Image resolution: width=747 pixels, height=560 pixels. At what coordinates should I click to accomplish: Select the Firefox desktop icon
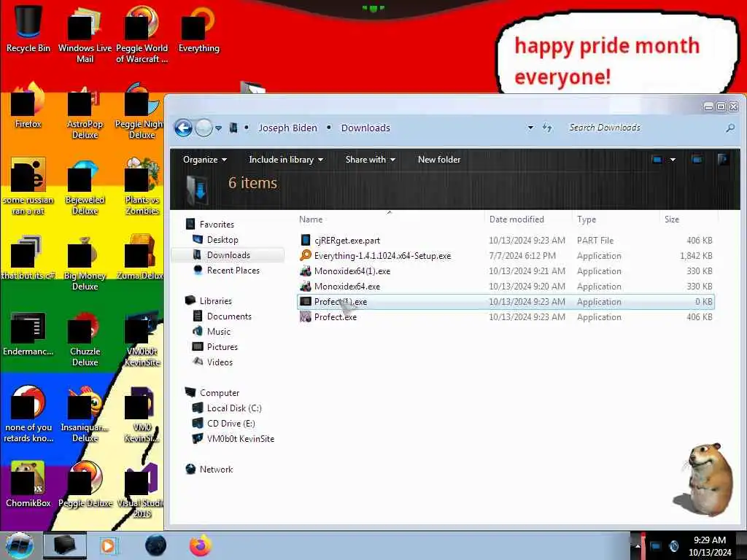pos(28,105)
